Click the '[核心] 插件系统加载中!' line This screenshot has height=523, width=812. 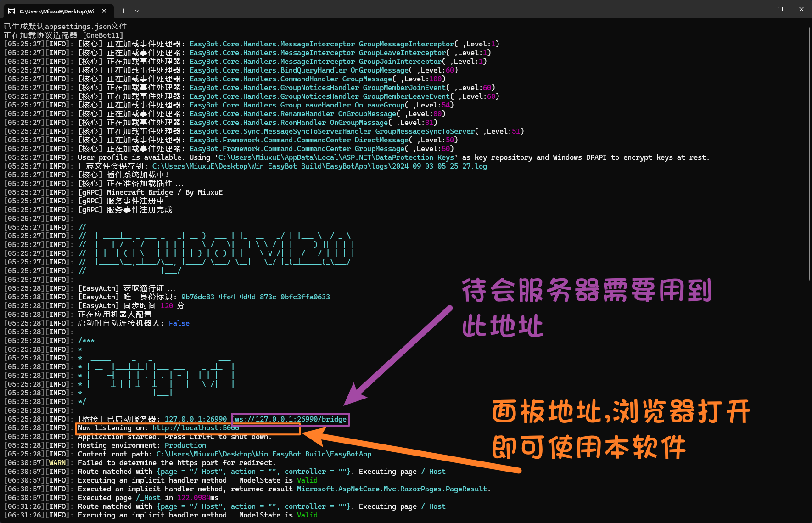[123, 175]
